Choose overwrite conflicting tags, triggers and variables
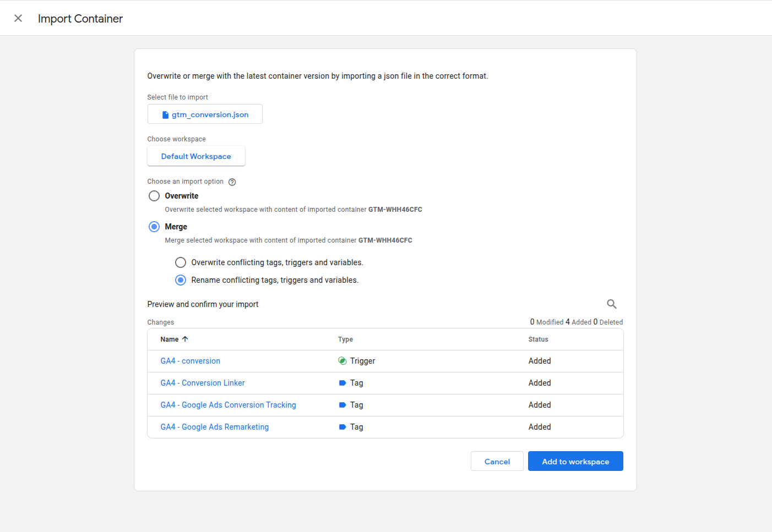772x532 pixels. [181, 262]
